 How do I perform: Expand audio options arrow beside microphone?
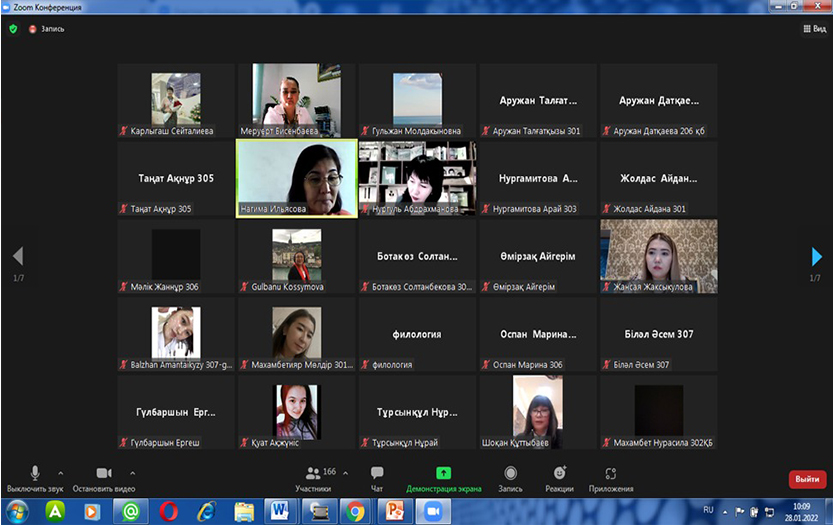(x=60, y=473)
